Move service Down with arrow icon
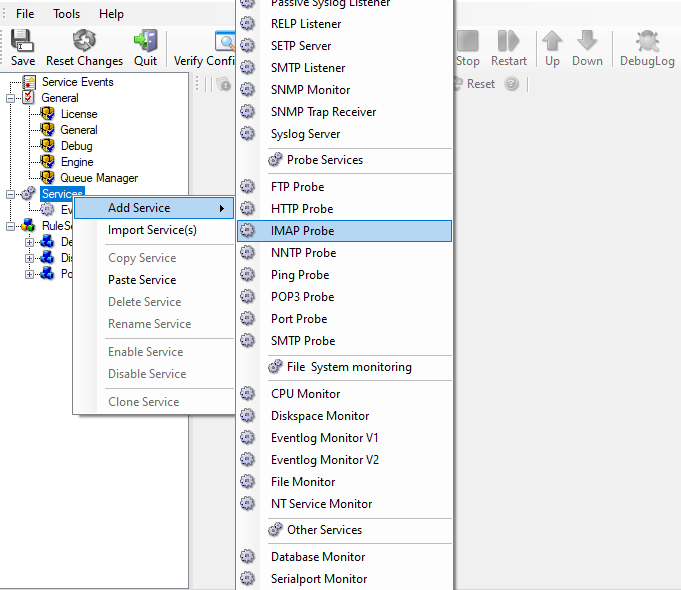681x590 pixels. pos(587,41)
